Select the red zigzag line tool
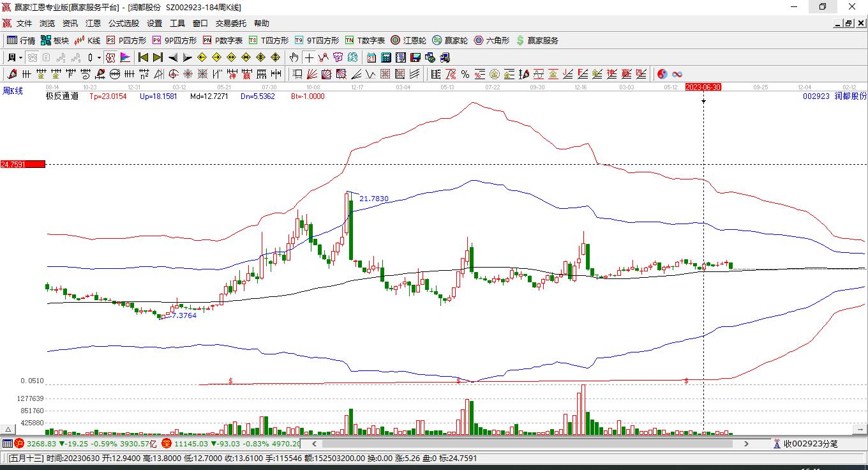 (x=324, y=57)
